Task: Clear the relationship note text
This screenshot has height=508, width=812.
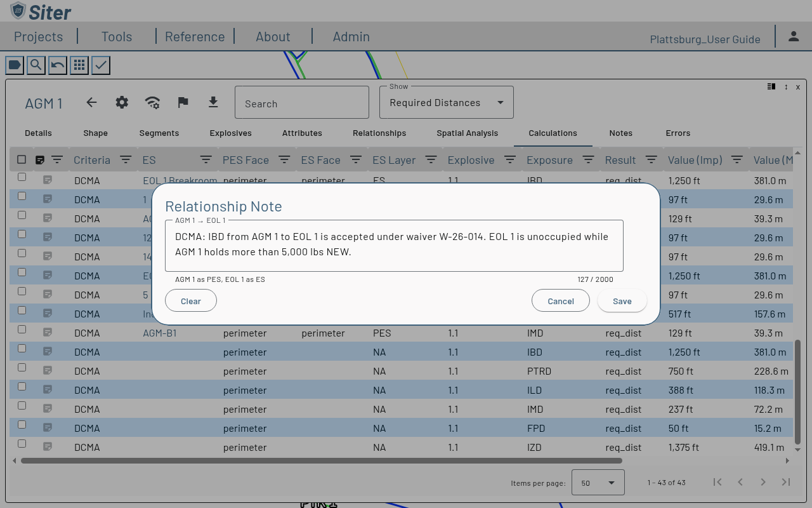Action: pyautogui.click(x=191, y=301)
